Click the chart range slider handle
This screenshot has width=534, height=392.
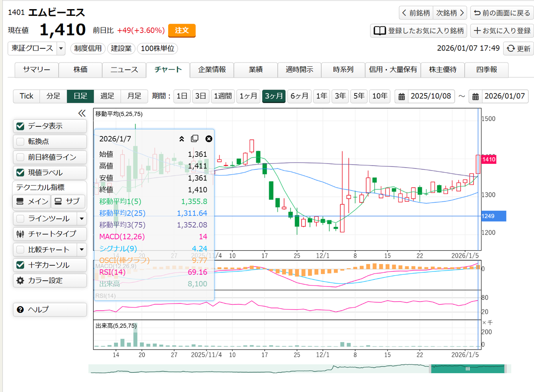(468, 369)
